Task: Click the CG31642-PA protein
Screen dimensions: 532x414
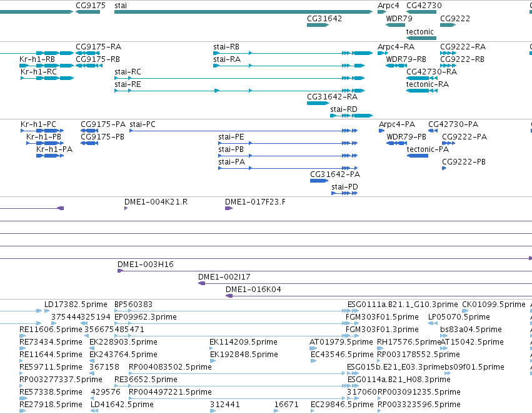Action: click(x=319, y=181)
